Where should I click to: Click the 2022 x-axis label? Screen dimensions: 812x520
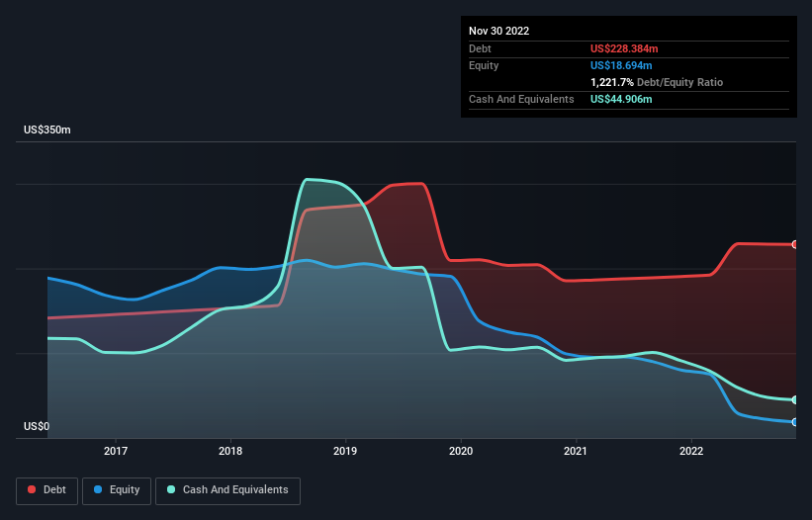691,451
